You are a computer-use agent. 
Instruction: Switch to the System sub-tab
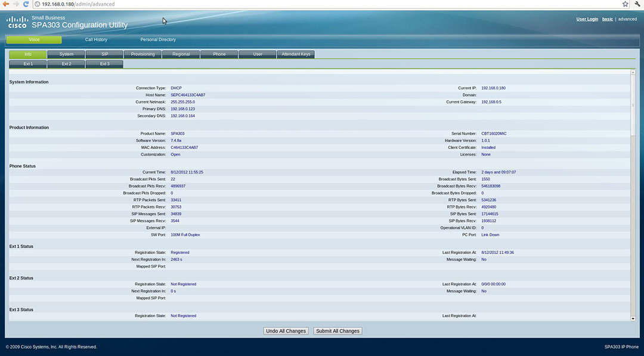coord(66,54)
